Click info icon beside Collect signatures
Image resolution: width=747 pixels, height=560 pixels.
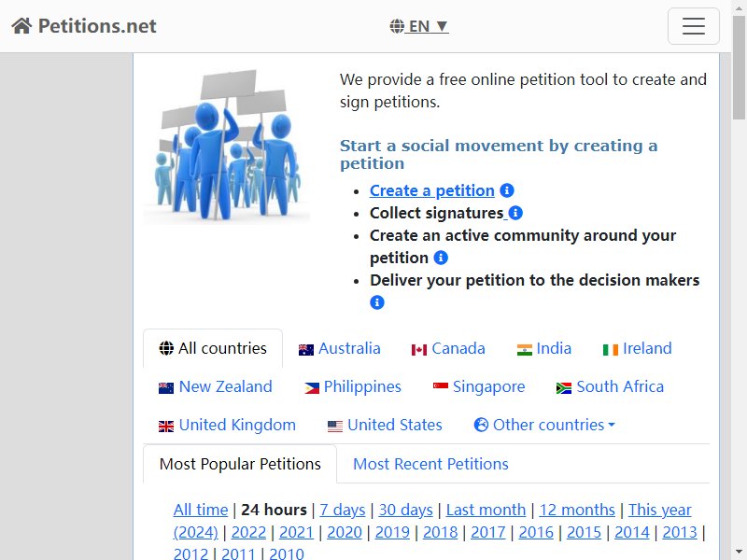coord(515,213)
